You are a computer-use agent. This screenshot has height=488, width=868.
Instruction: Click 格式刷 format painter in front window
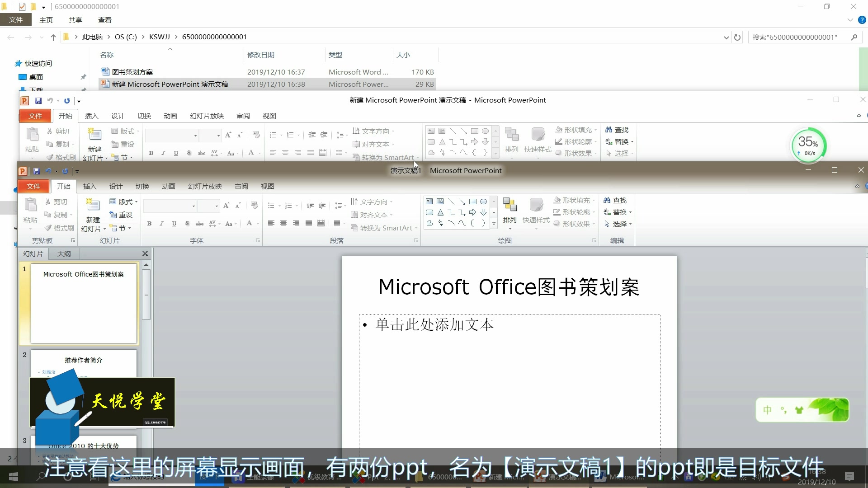59,228
